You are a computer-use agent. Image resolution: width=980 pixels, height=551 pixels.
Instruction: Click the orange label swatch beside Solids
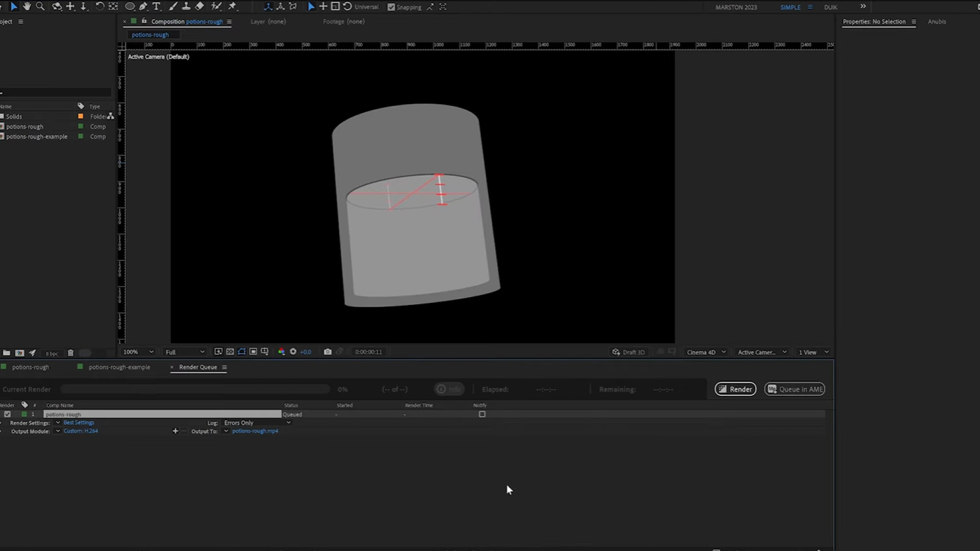click(81, 116)
